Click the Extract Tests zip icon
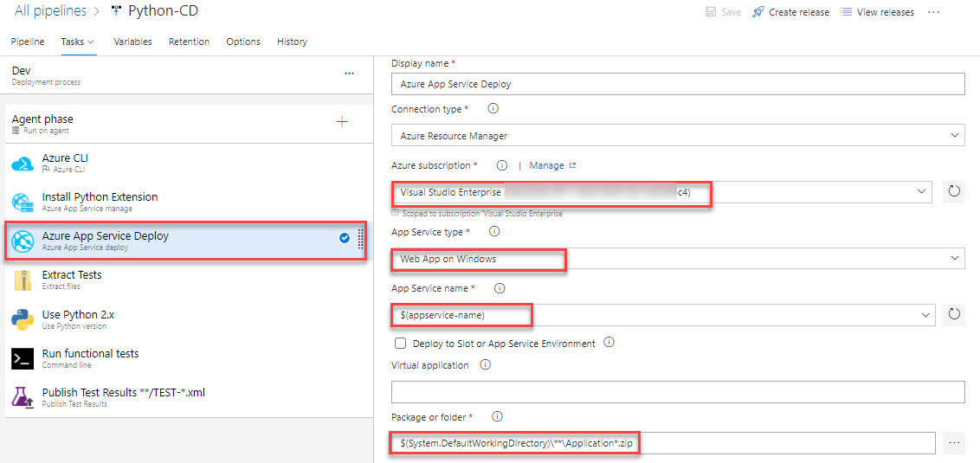The width and height of the screenshot is (980, 463). pos(23,280)
